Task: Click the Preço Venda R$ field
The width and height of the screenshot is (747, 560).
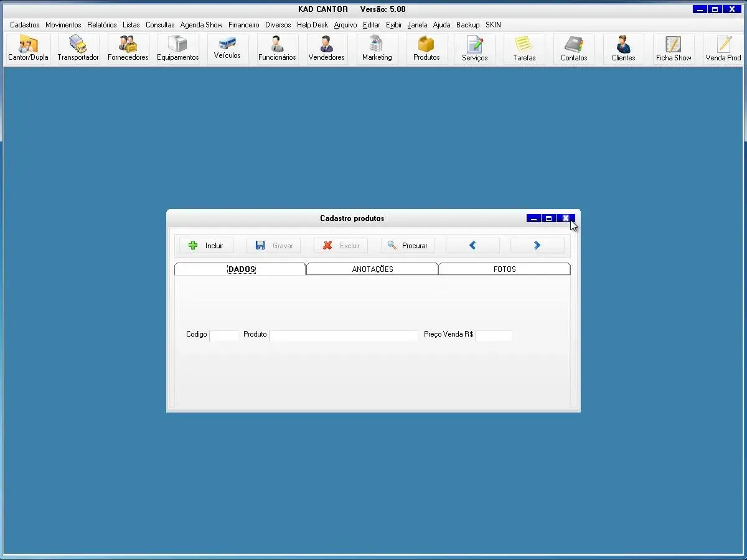Action: (x=494, y=335)
